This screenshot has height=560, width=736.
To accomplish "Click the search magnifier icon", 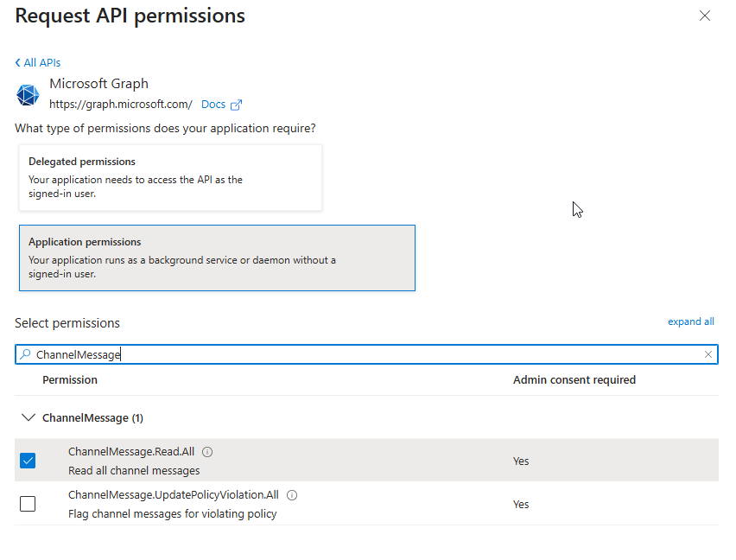I will click(x=25, y=354).
